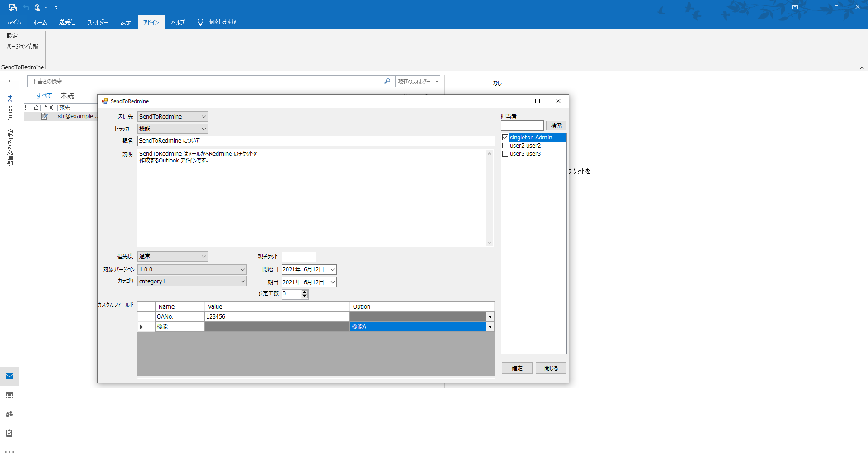Increase 予定工数 with the up spinner
Image resolution: width=868 pixels, height=462 pixels.
click(x=305, y=292)
